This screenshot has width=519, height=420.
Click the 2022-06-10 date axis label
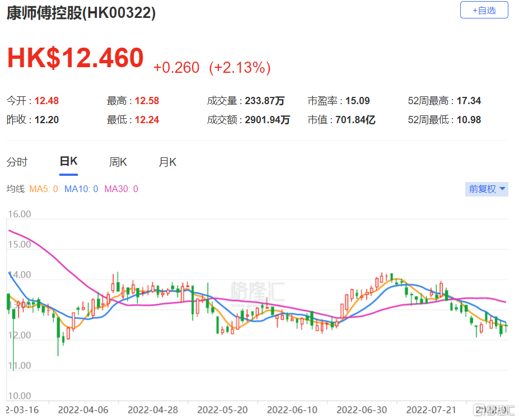coord(292,410)
